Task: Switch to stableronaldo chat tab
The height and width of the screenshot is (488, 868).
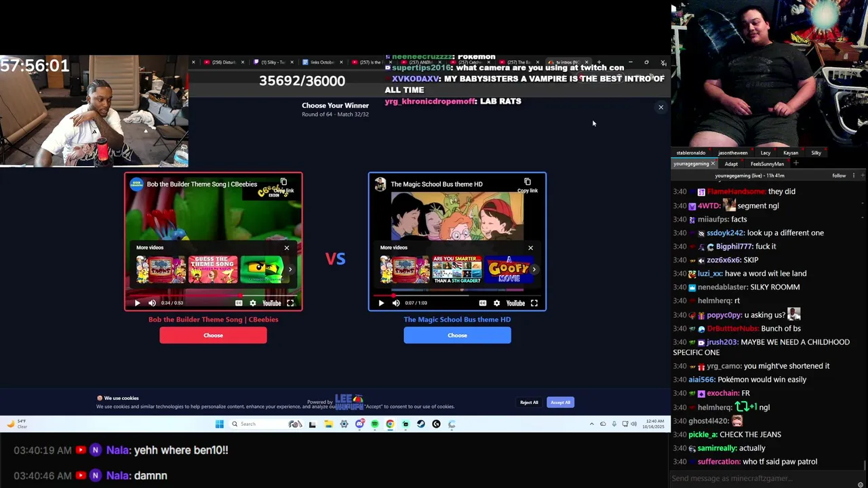Action: (x=691, y=152)
